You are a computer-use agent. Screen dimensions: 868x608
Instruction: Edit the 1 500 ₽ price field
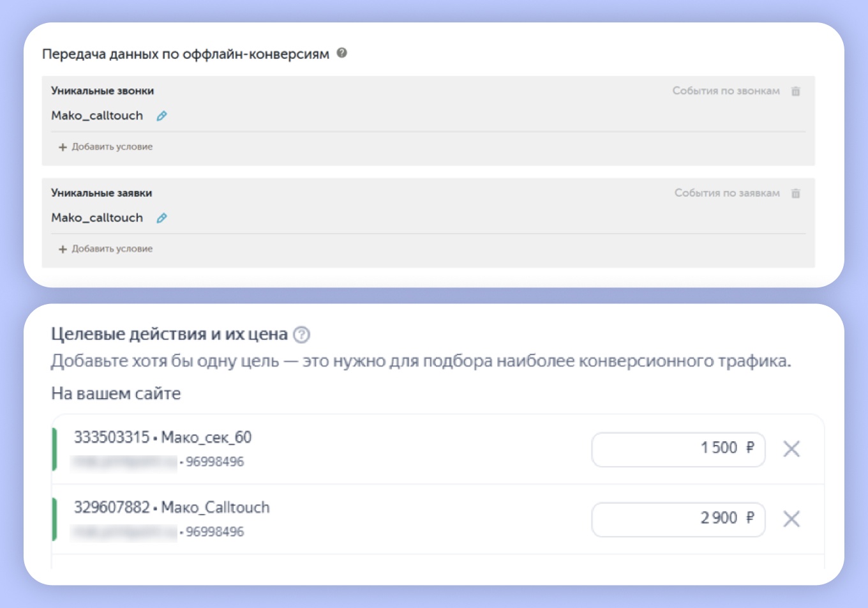678,450
